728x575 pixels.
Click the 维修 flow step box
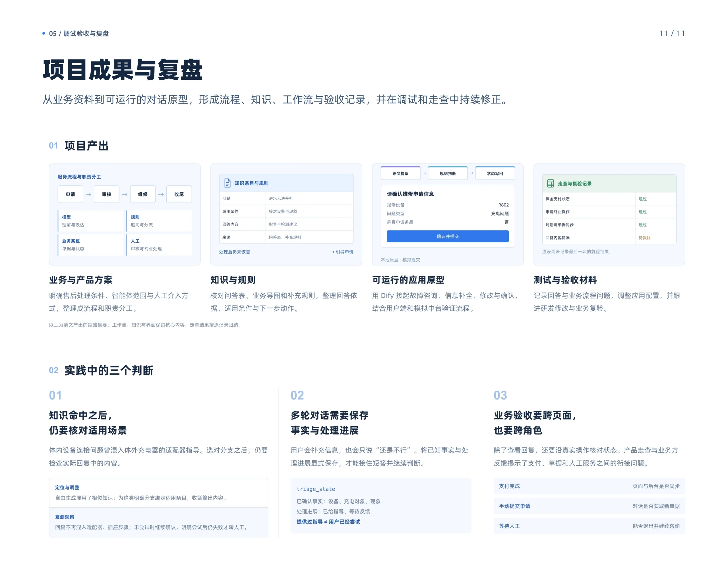point(143,194)
